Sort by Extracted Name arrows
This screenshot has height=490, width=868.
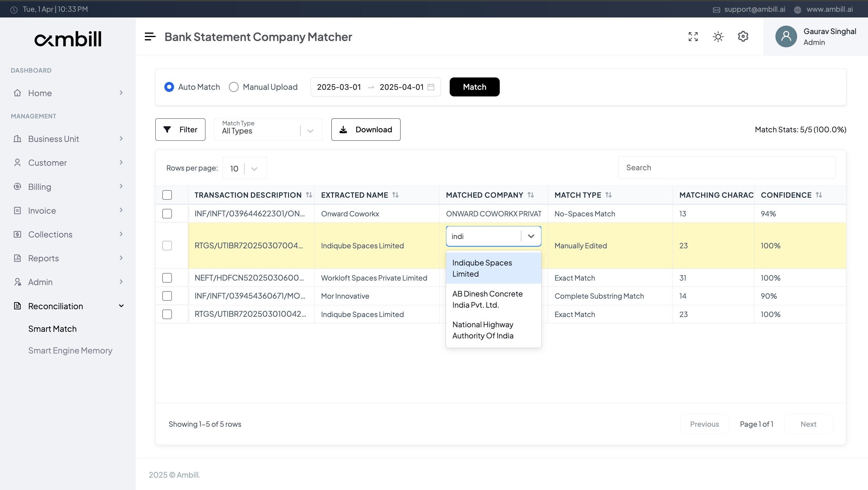(x=395, y=195)
